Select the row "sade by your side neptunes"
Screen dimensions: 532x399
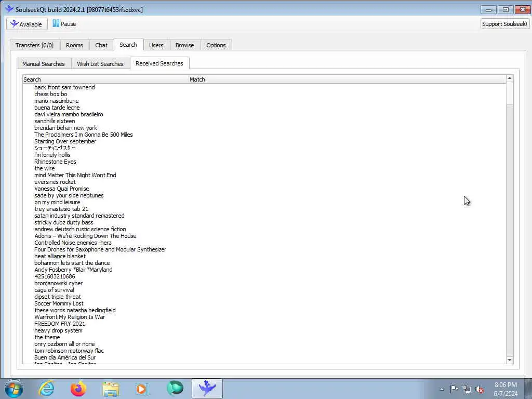pos(69,195)
